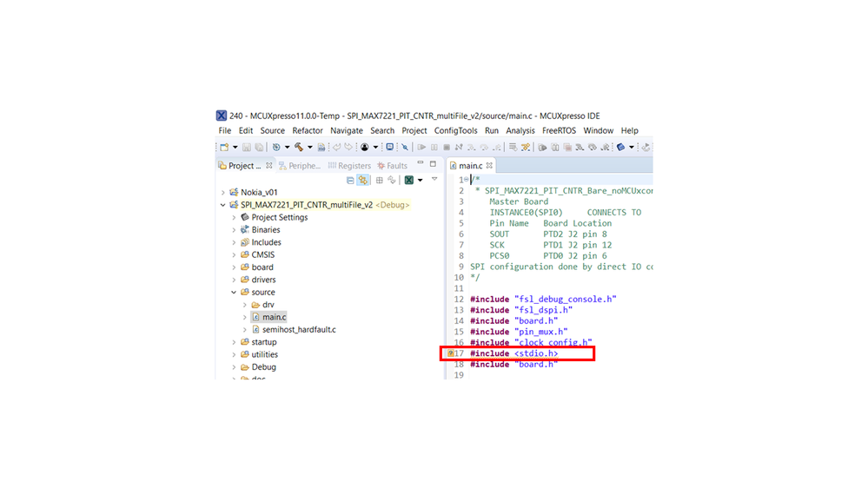Click the Save toolbar icon
Image resolution: width=868 pixels, height=488 pixels.
tap(247, 147)
